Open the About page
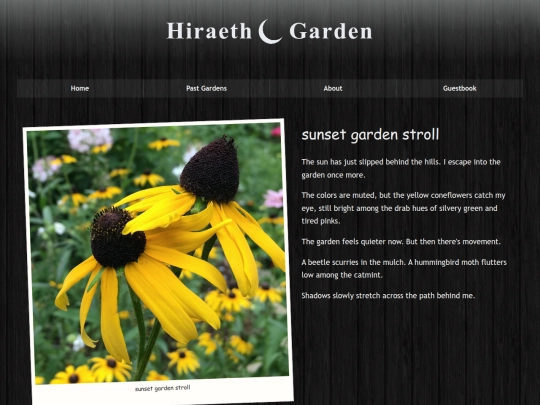 (333, 89)
